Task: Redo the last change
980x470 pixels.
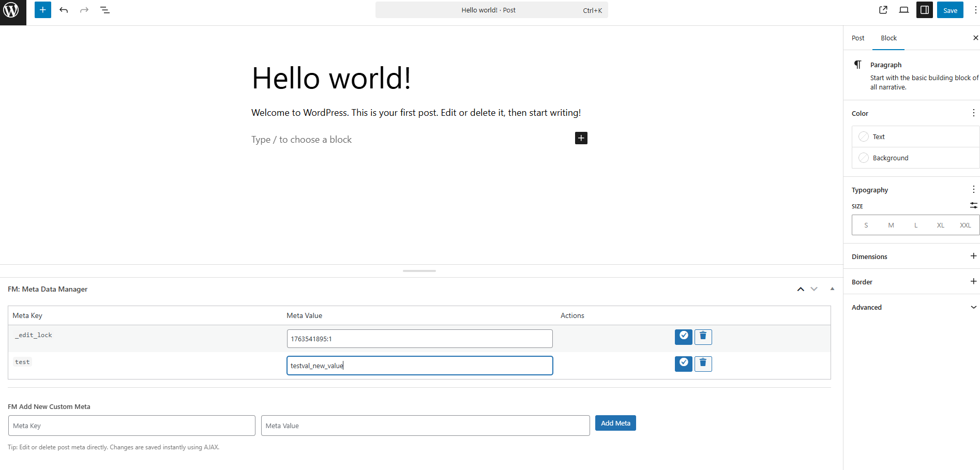Action: pyautogui.click(x=84, y=10)
